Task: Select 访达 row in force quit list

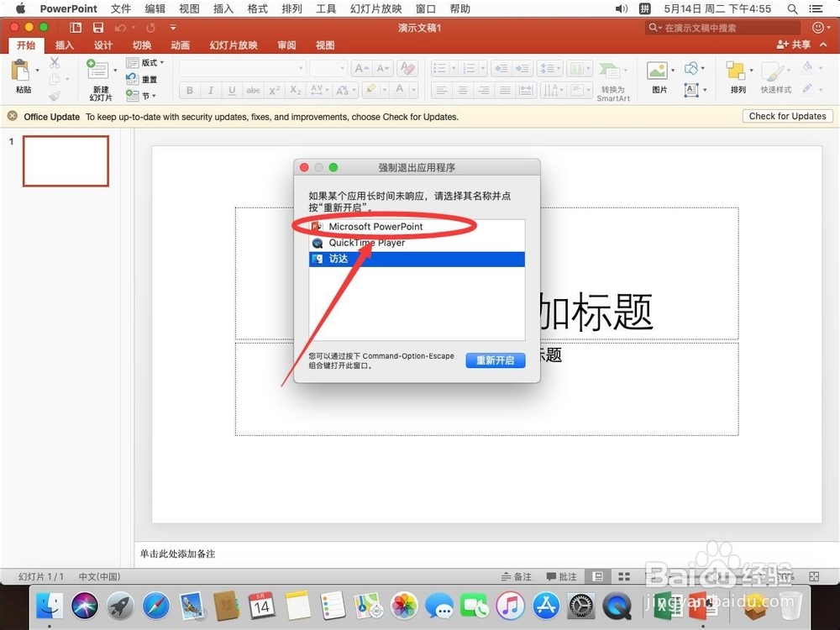Action: [x=417, y=259]
